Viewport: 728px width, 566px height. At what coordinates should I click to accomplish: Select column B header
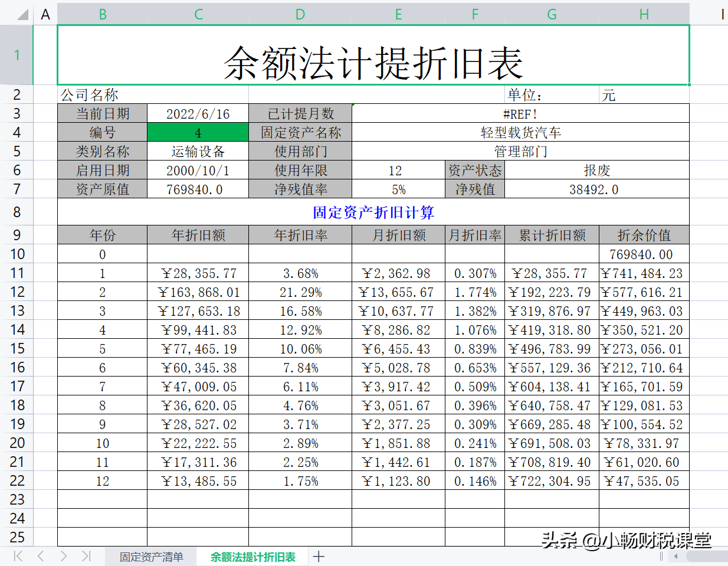[103, 14]
